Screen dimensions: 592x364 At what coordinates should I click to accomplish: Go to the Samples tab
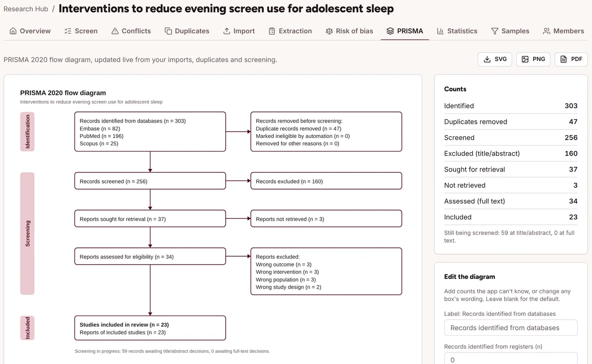point(510,31)
